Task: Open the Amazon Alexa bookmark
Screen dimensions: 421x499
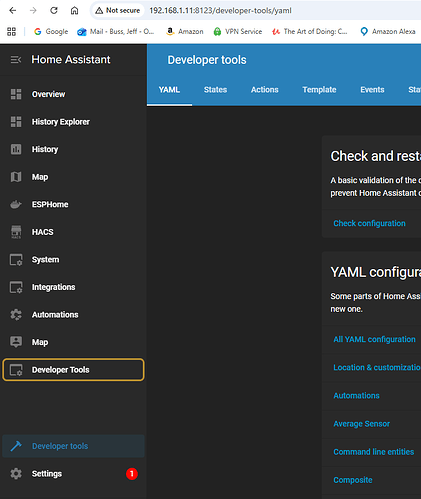Action: click(388, 31)
